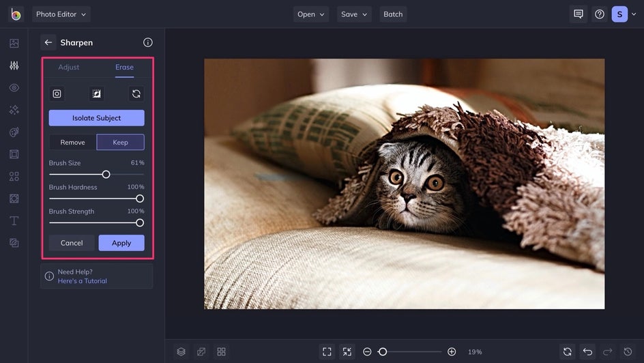Viewport: 644px width, 363px height.
Task: Click the flatten layers icon in bottom bar
Action: click(201, 352)
